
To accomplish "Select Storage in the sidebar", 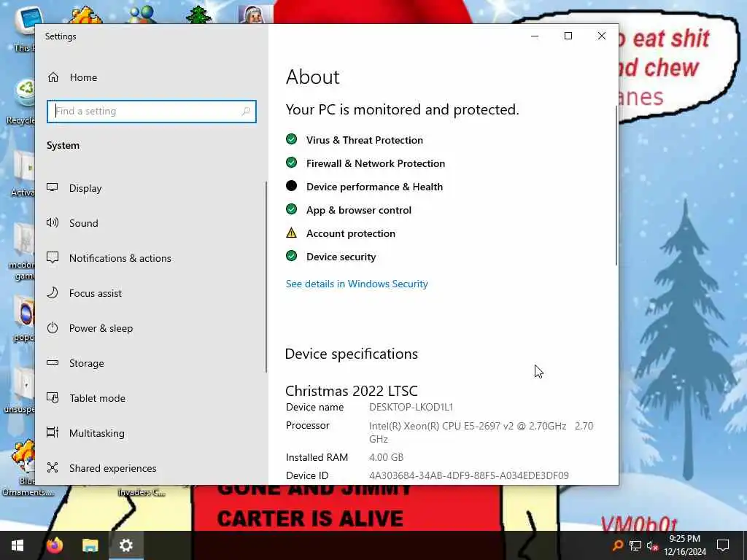I will pyautogui.click(x=152, y=363).
